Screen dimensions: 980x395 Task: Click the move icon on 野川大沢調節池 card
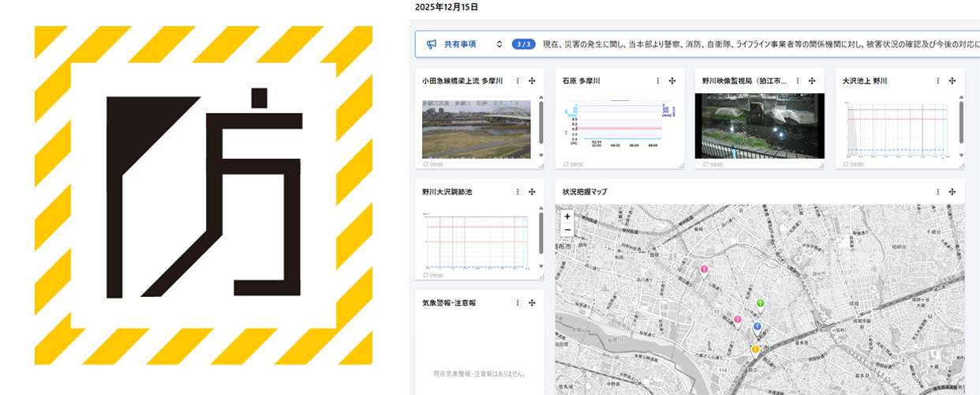pos(532,192)
